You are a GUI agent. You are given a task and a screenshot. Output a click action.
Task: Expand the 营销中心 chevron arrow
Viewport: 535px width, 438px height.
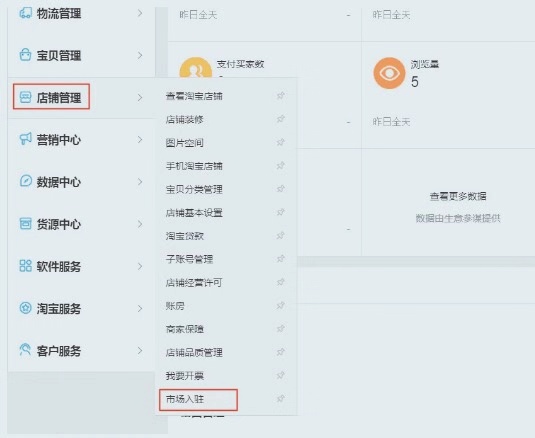140,140
